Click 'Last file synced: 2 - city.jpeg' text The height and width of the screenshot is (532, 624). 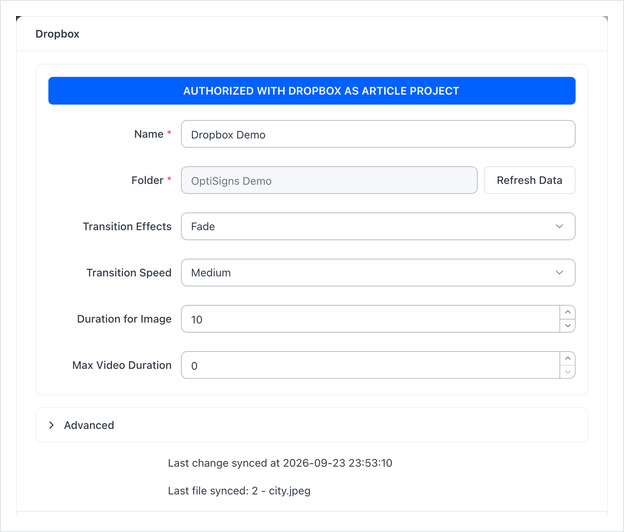[239, 491]
